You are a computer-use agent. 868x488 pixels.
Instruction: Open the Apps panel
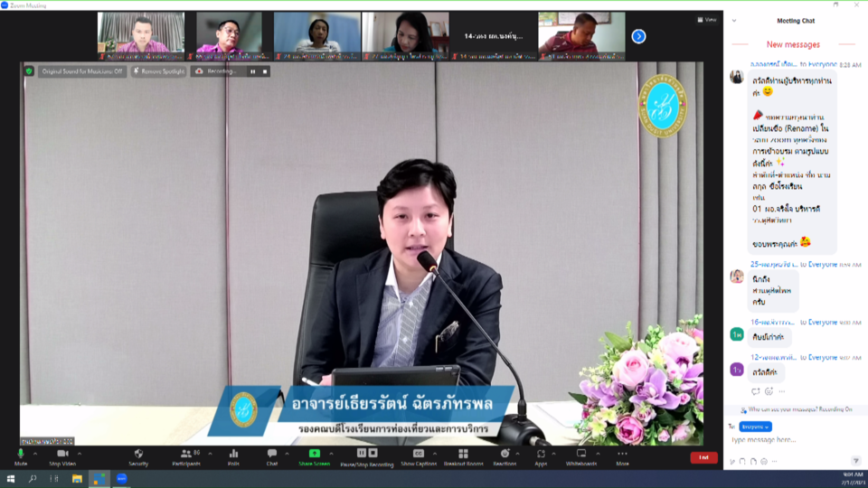(541, 457)
